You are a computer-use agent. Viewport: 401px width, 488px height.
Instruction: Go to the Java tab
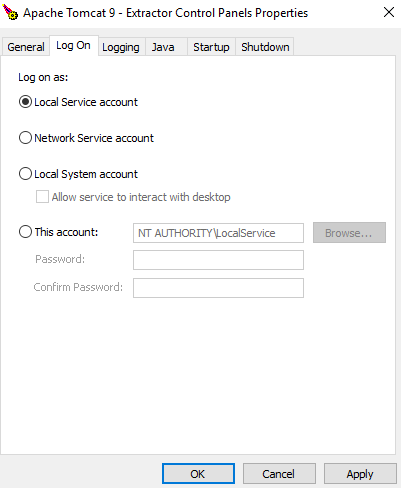tap(163, 47)
